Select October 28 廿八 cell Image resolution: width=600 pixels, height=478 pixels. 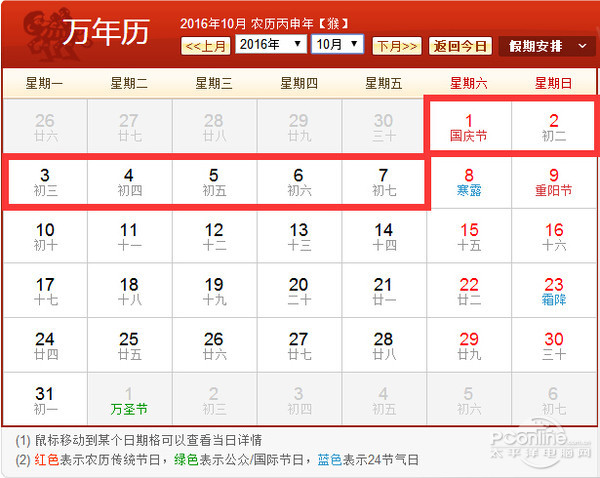tap(384, 345)
